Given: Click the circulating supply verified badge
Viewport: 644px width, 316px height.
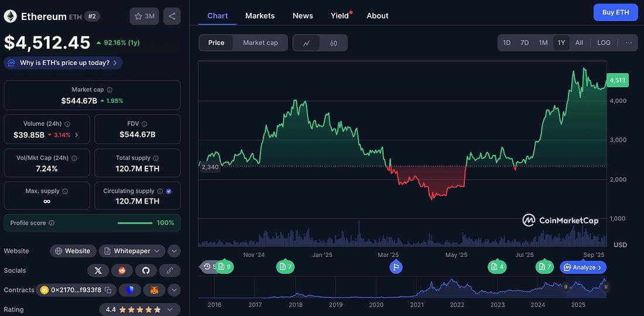Looking at the screenshot, I should pyautogui.click(x=169, y=191).
